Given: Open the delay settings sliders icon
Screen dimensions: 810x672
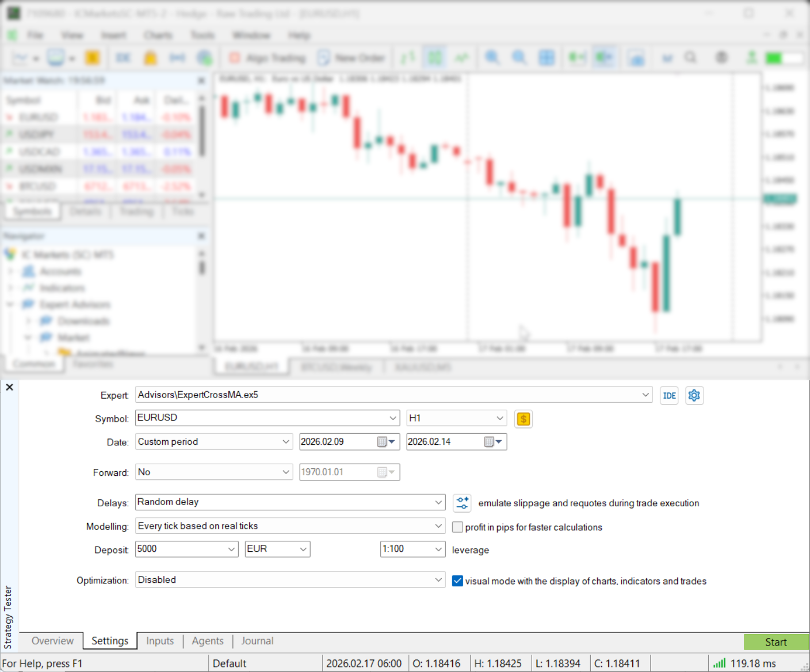Looking at the screenshot, I should pos(462,503).
